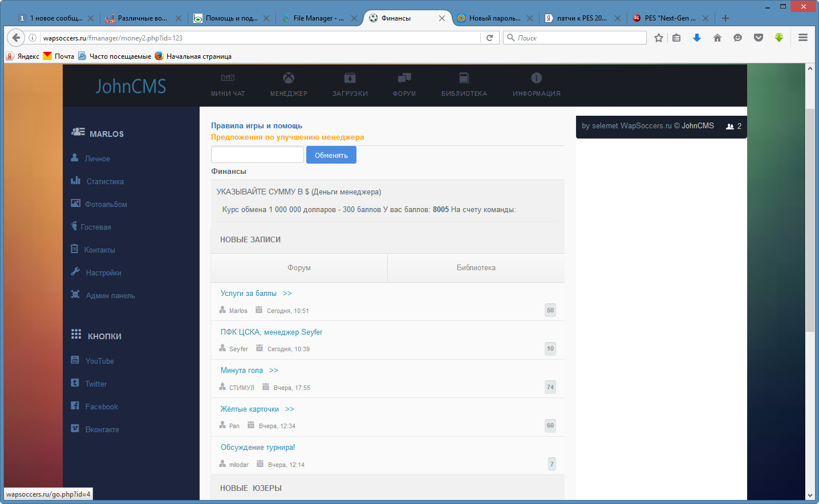Viewport: 819px width, 504px height.
Task: Open 'Обсуждение турнира!' topic
Action: 258,447
